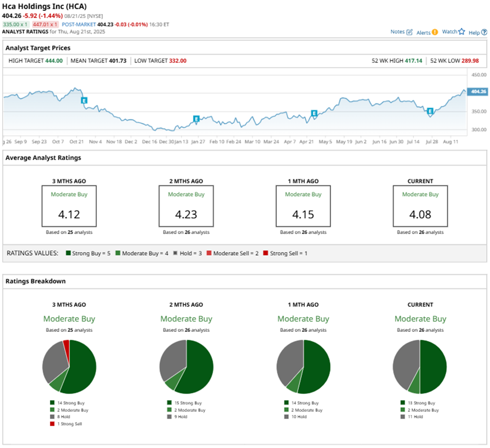
Task: Click the Alerts link text
Action: (423, 33)
